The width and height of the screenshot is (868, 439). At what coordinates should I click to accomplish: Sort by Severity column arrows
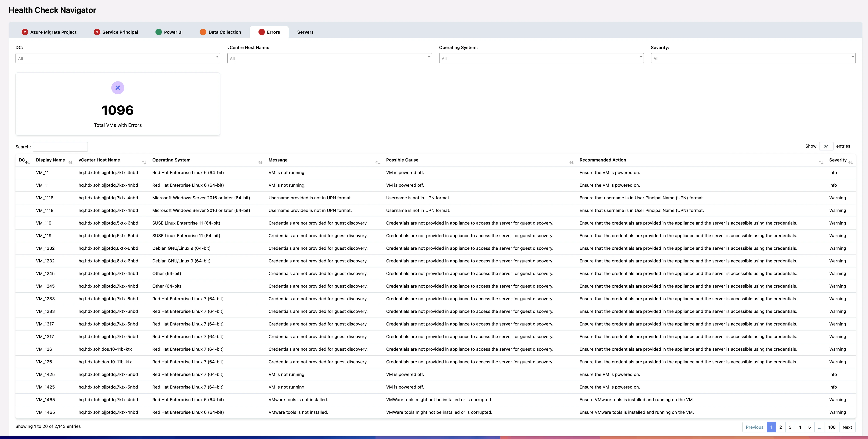pyautogui.click(x=851, y=162)
